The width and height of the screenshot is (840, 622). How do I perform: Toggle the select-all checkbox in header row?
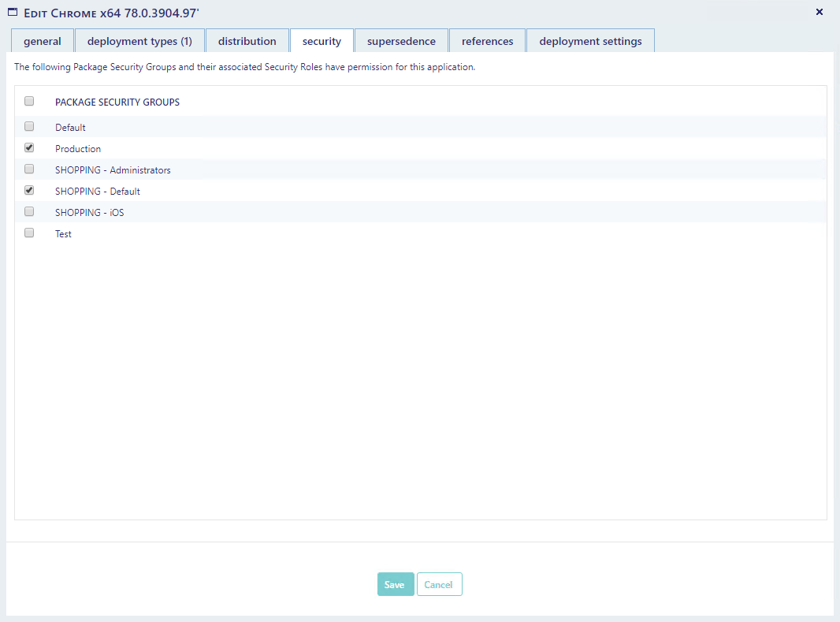(29, 101)
